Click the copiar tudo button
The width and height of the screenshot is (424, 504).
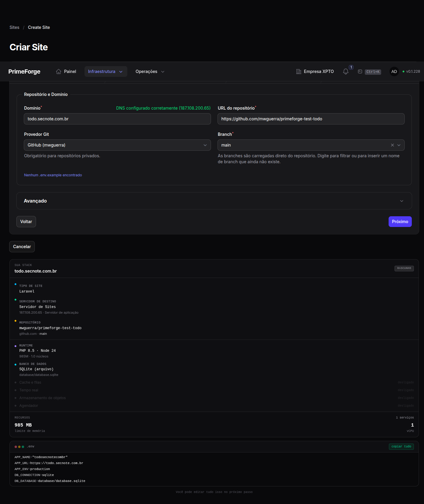click(401, 447)
